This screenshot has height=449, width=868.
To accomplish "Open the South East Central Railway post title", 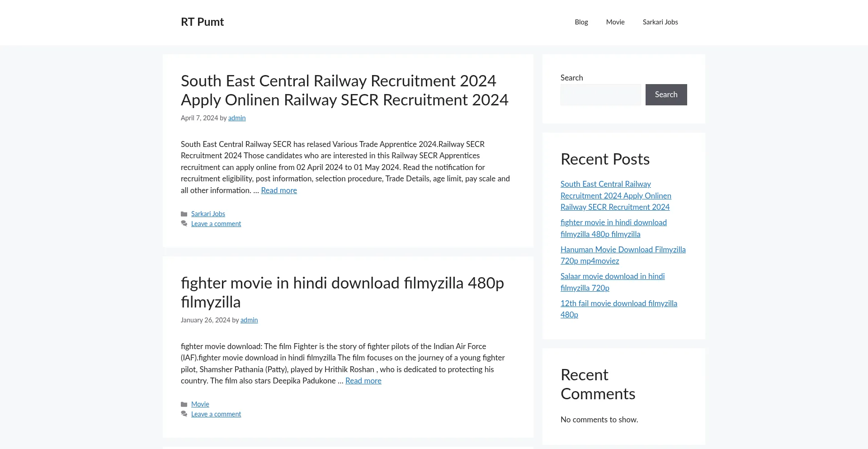I will [x=344, y=90].
